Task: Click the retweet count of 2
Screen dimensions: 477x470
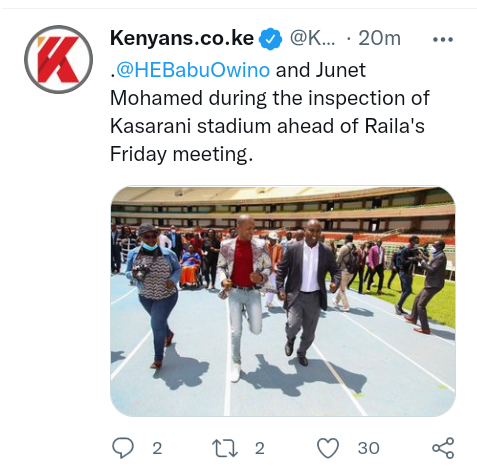Action: click(260, 448)
